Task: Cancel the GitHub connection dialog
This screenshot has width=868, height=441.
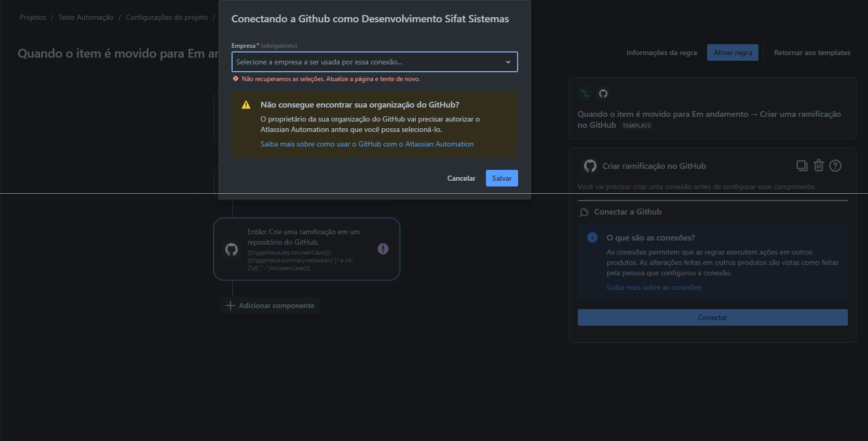Action: [461, 178]
